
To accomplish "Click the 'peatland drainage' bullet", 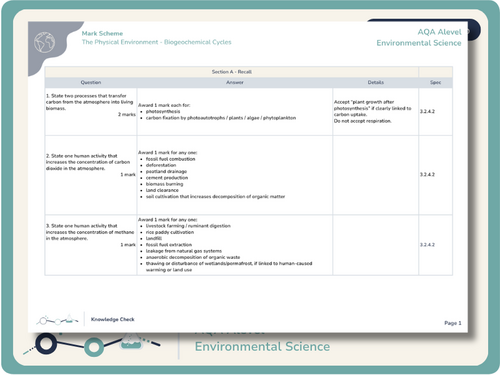I will pos(166,171).
